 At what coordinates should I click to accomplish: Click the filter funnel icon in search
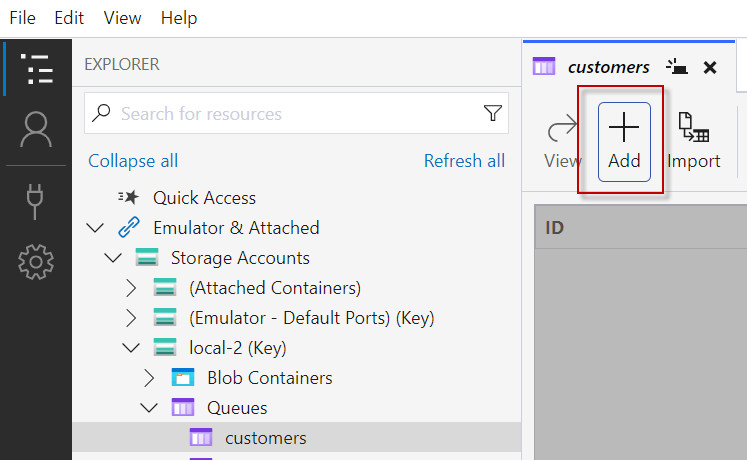pyautogui.click(x=492, y=114)
